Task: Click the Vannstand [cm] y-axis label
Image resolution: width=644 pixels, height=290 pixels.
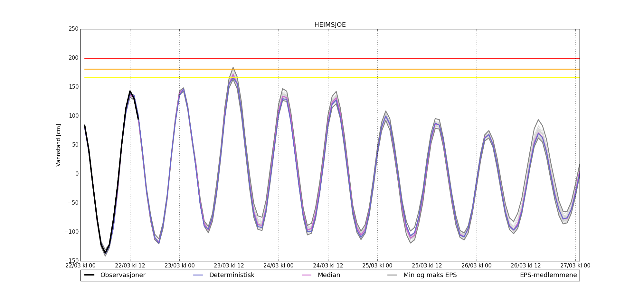Action: coord(58,145)
